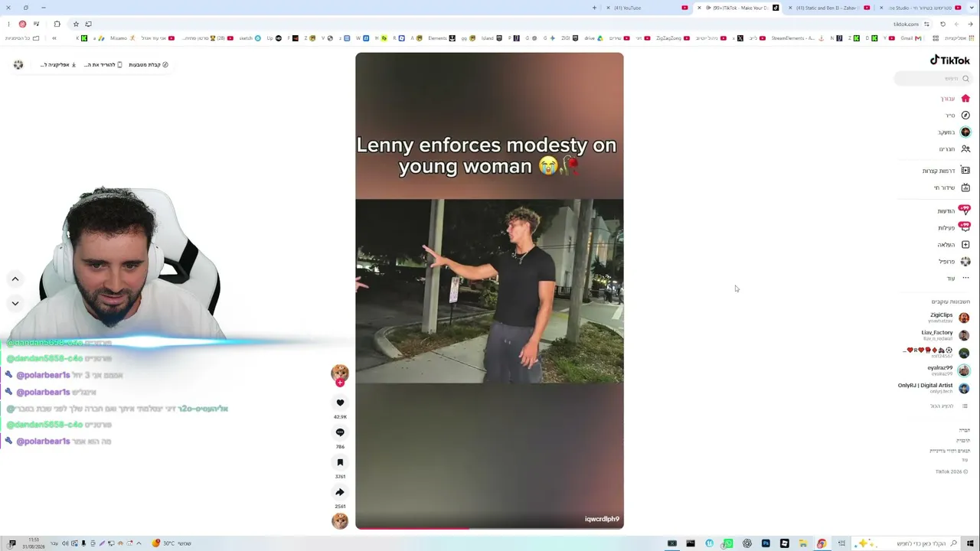Click the app download arrow button
The image size is (980, 551).
pos(58,65)
